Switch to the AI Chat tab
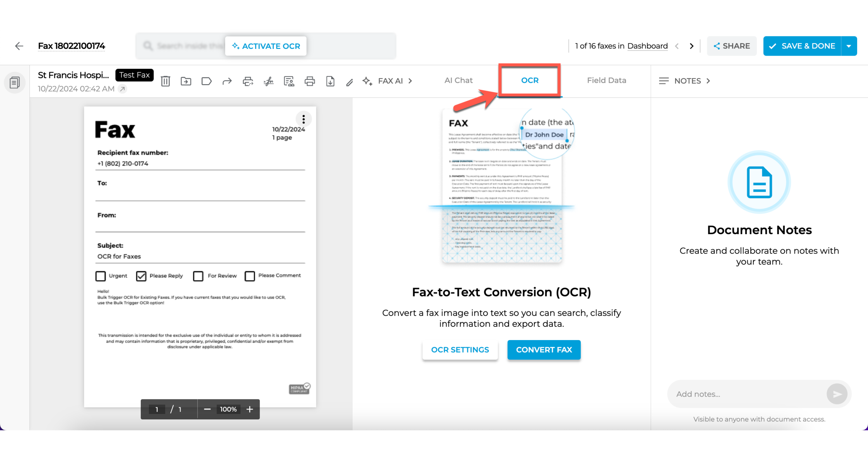This screenshot has height=452, width=868. (459, 80)
